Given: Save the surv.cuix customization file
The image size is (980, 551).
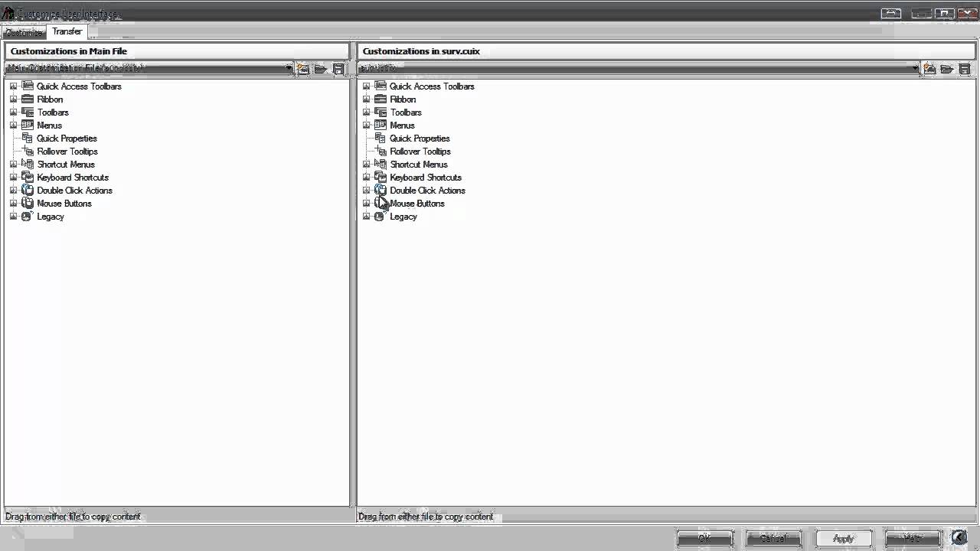Looking at the screenshot, I should (965, 69).
